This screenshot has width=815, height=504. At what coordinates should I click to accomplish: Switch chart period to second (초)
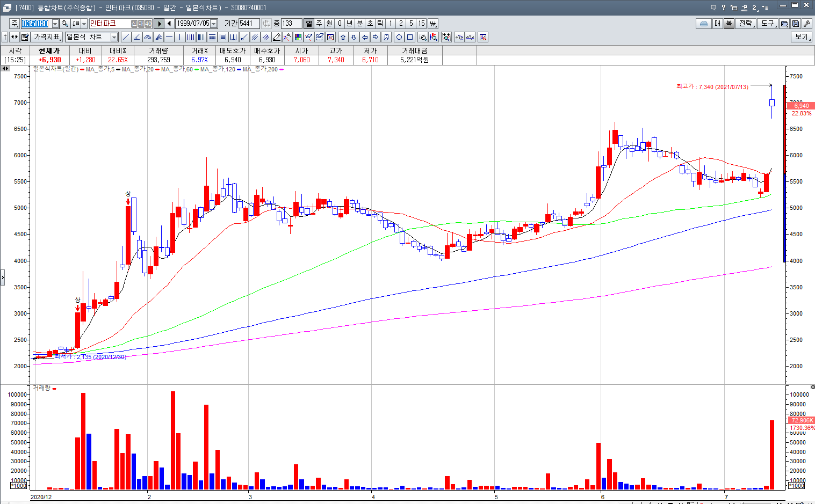(370, 24)
